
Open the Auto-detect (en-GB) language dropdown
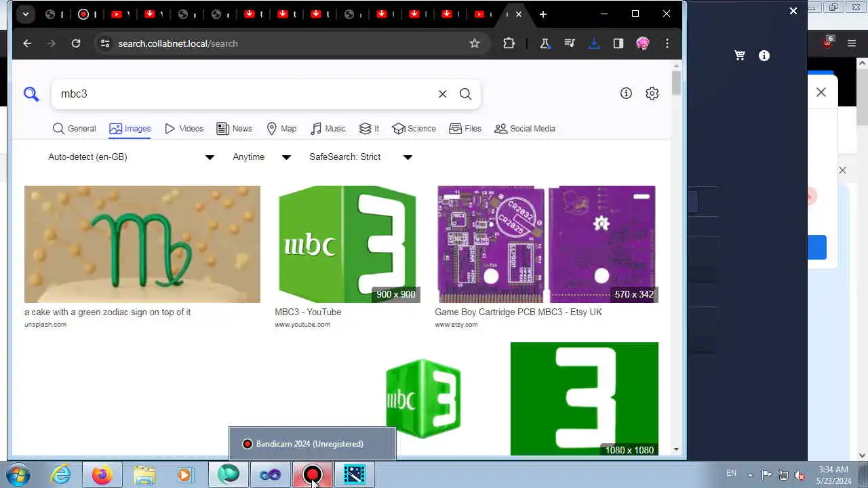coord(131,157)
